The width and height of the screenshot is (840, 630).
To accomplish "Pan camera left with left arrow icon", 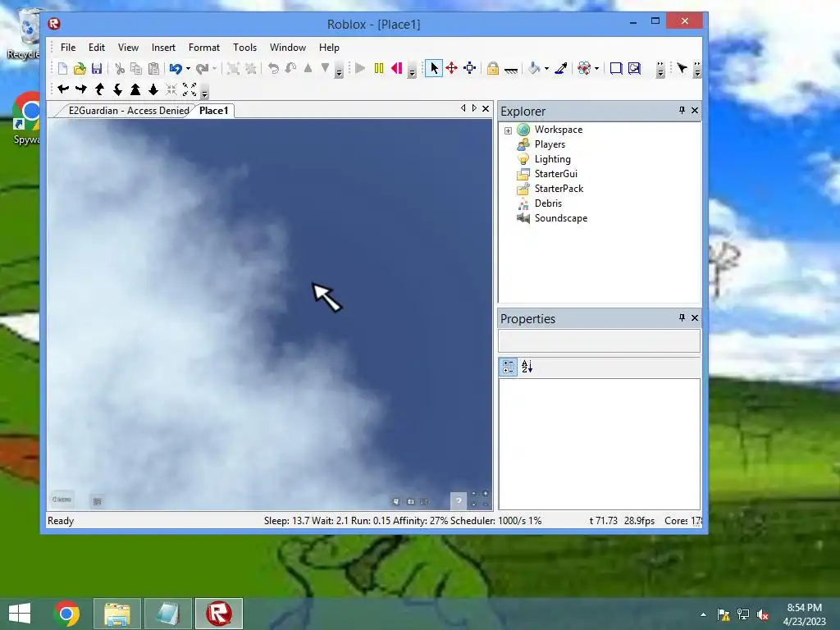I will tap(63, 89).
